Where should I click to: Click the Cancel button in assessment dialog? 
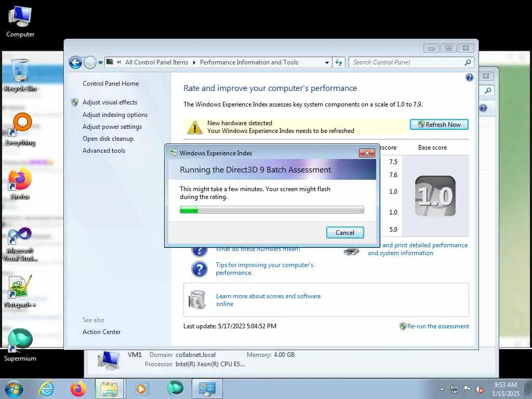click(x=345, y=232)
